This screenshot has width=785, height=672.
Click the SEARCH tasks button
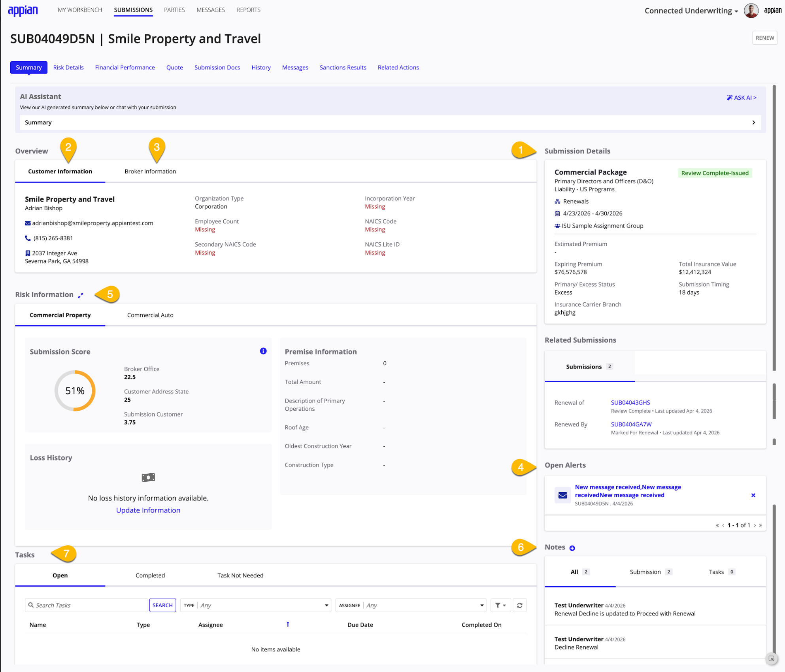pyautogui.click(x=162, y=605)
